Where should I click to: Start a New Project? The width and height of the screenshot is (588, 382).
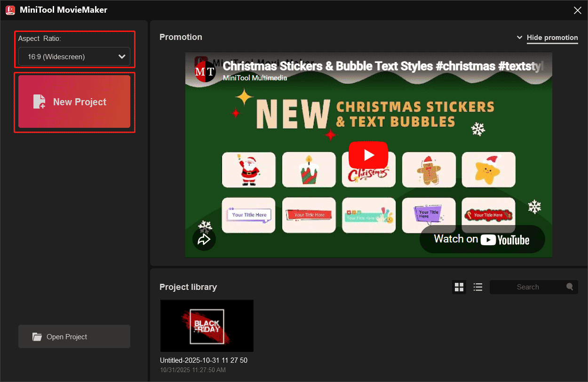point(74,101)
